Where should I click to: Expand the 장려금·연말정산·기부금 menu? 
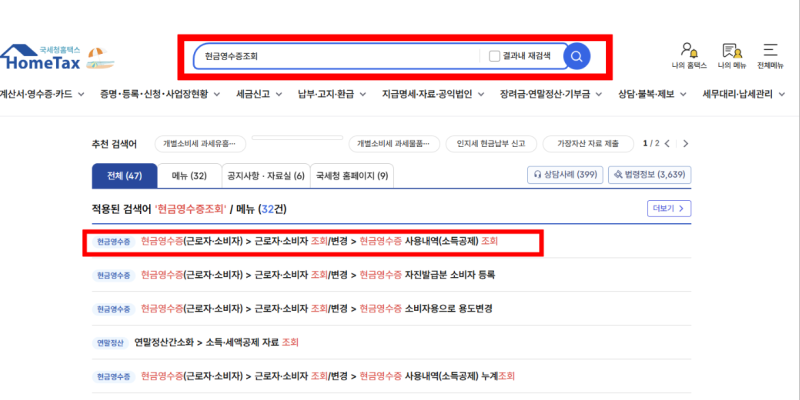(551, 94)
